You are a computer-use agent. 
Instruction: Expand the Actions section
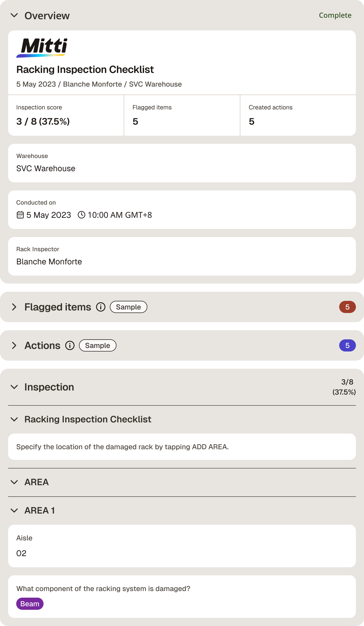tap(14, 345)
